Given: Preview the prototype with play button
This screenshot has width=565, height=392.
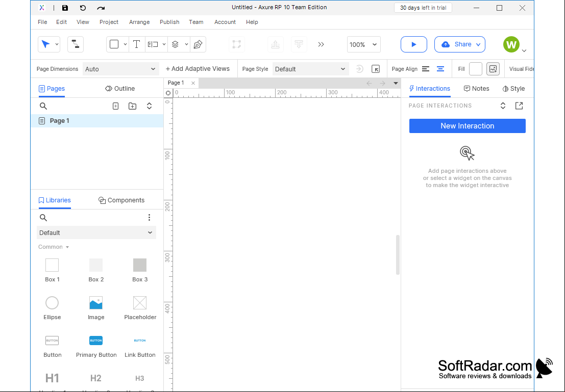Looking at the screenshot, I should tap(413, 44).
